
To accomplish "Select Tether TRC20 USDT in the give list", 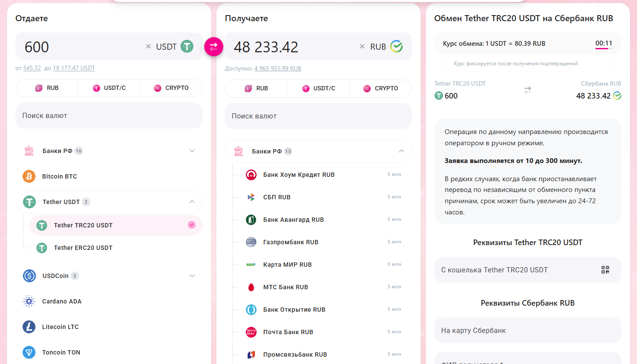I will [116, 225].
